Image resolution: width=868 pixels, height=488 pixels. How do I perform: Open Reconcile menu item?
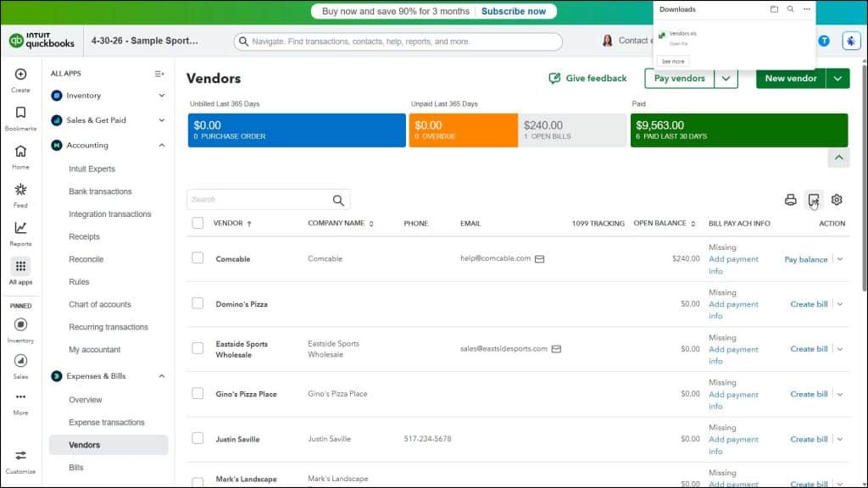pos(86,259)
